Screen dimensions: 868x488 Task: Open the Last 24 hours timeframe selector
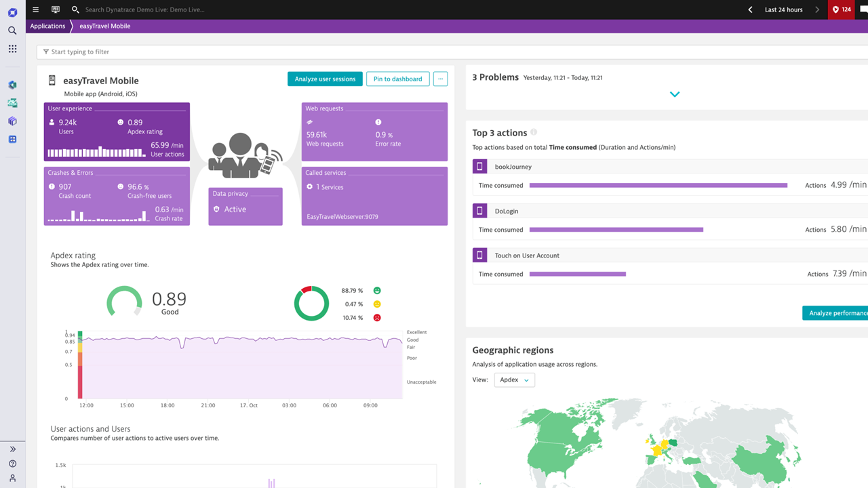click(783, 9)
